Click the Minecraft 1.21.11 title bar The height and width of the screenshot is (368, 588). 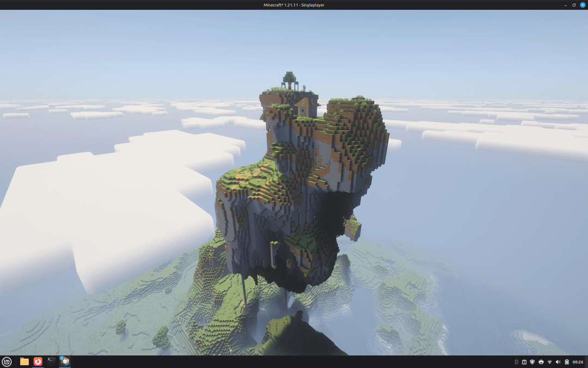click(x=294, y=5)
